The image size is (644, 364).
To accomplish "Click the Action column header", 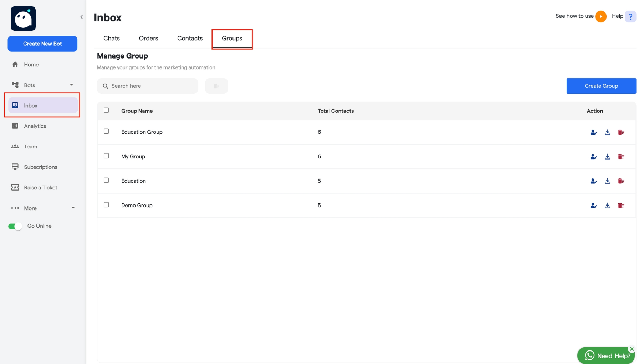I will click(595, 111).
